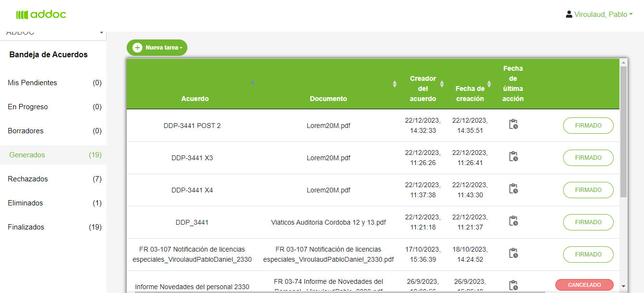
Task: Go to Mis Pendientes tray
Action: coord(32,83)
